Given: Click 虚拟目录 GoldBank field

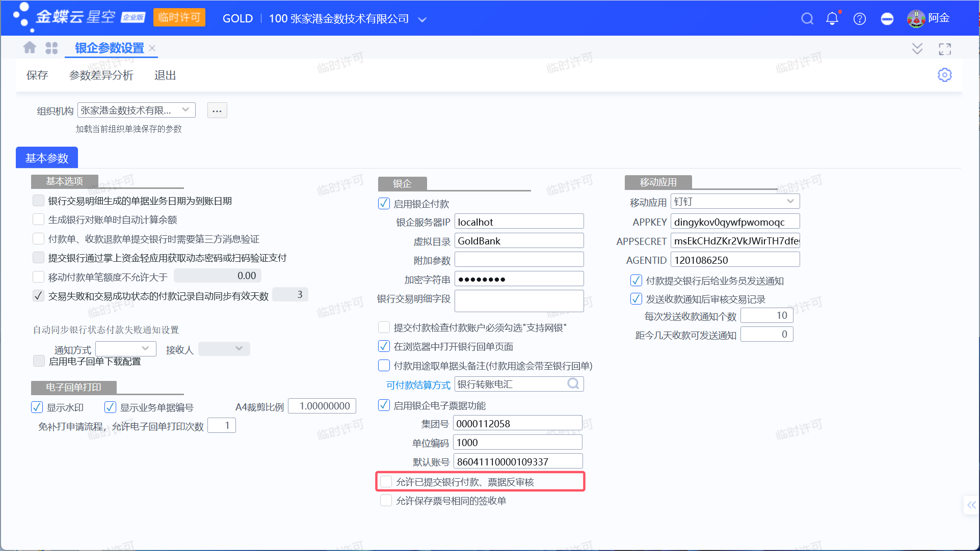Looking at the screenshot, I should [519, 240].
